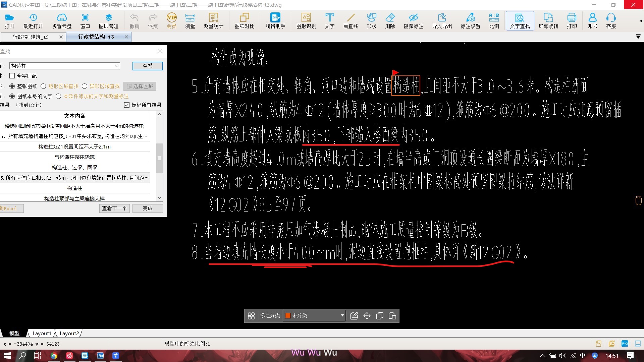Select the 画直线 draw line tool
This screenshot has height=362, width=644.
(x=351, y=21)
